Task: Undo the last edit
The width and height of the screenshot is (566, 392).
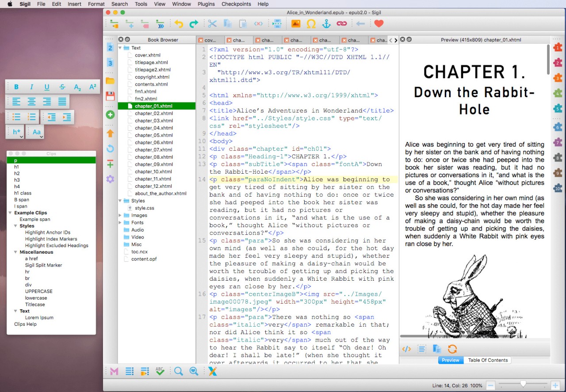Action: click(179, 23)
